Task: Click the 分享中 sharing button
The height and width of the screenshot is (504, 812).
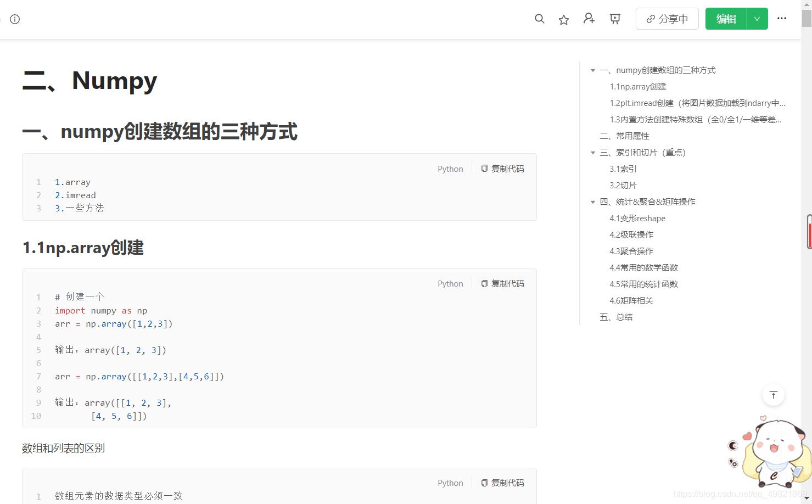Action: [667, 18]
